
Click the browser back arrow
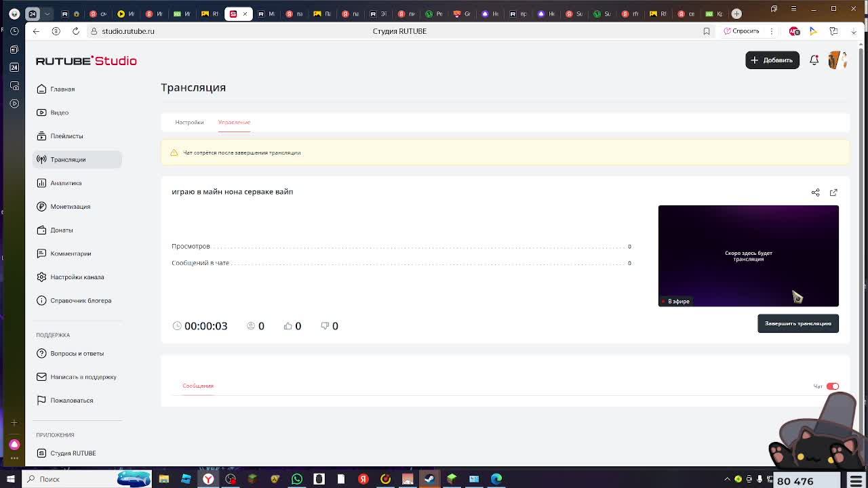tap(36, 31)
